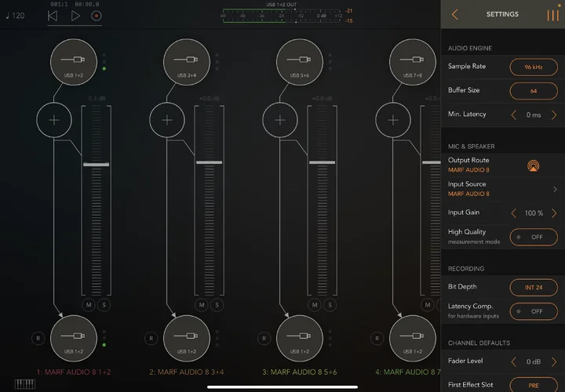The height and width of the screenshot is (392, 565).
Task: Click the 0 ms Min. Latency value
Action: pyautogui.click(x=534, y=115)
